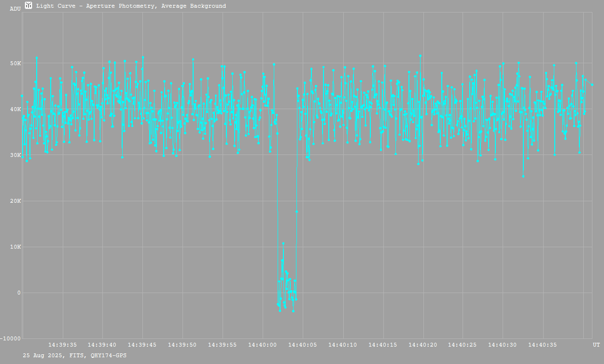Click the ADU axis label
The height and width of the screenshot is (364, 604).
coord(15,9)
